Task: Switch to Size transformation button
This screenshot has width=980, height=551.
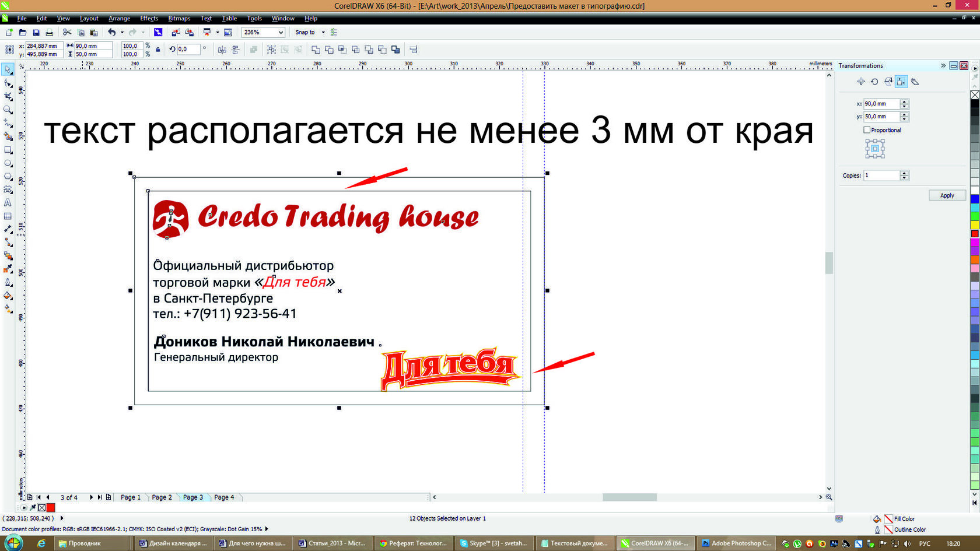Action: point(901,82)
